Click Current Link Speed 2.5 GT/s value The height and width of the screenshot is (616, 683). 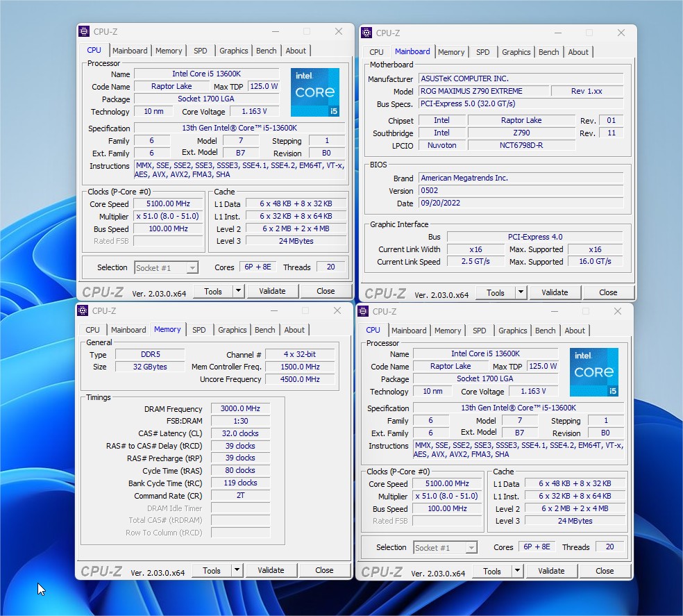[475, 262]
